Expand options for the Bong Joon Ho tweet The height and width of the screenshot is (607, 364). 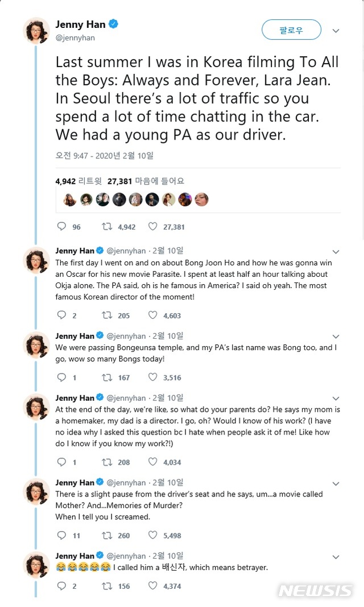pos(336,252)
